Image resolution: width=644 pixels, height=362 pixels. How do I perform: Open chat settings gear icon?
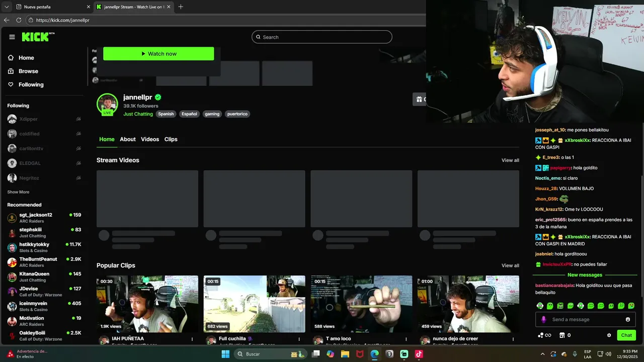click(609, 335)
